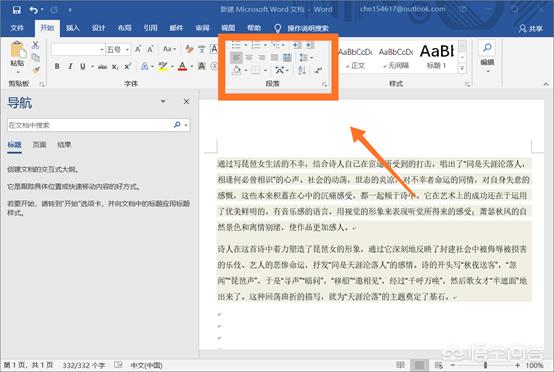Toggle Italic formatting button
554x372 pixels.
pos(70,66)
